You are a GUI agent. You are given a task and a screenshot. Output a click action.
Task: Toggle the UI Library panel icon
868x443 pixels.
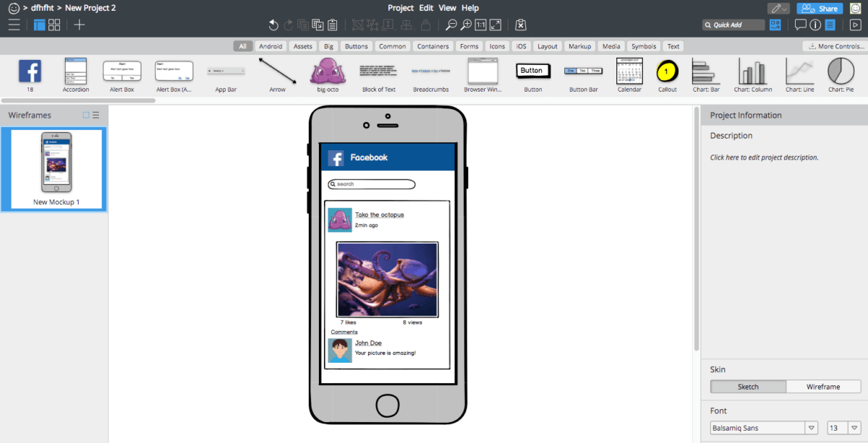pos(775,25)
